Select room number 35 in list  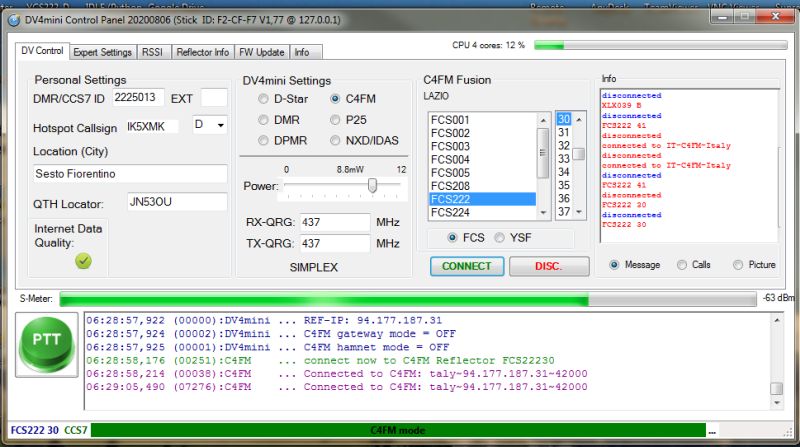tap(564, 186)
